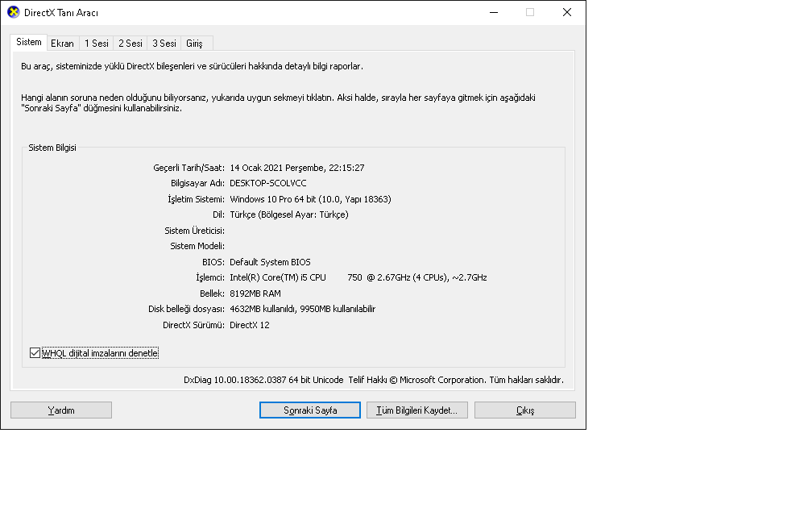Image resolution: width=812 pixels, height=508 pixels.
Task: Click the Türkçe (Bölgesel Ayar: Türkçe) value
Action: (289, 214)
